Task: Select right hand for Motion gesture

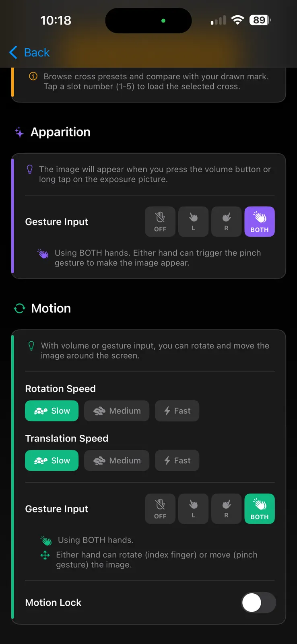Action: coord(226,509)
